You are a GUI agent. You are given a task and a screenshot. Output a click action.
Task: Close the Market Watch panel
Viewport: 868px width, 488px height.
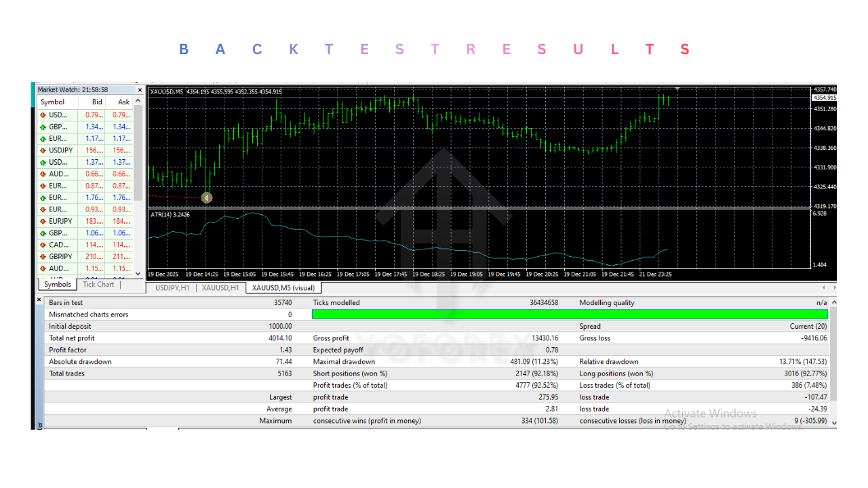pyautogui.click(x=140, y=90)
